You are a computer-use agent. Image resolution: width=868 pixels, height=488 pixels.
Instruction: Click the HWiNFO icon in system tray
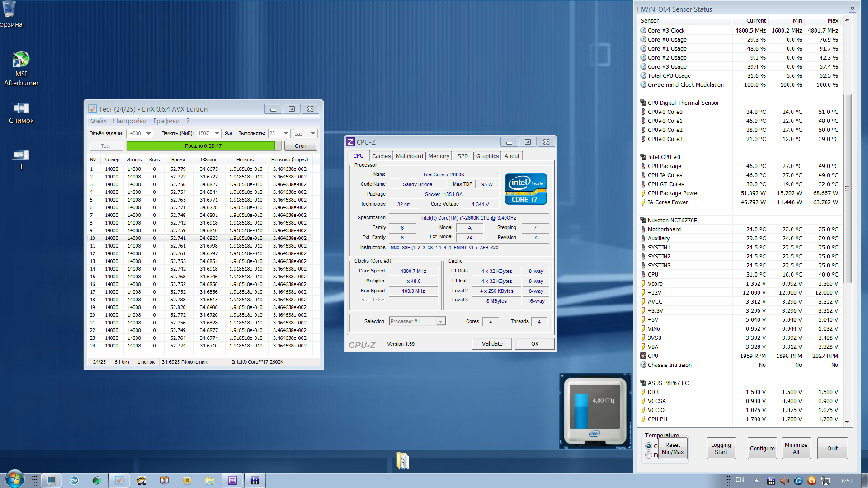point(771,481)
